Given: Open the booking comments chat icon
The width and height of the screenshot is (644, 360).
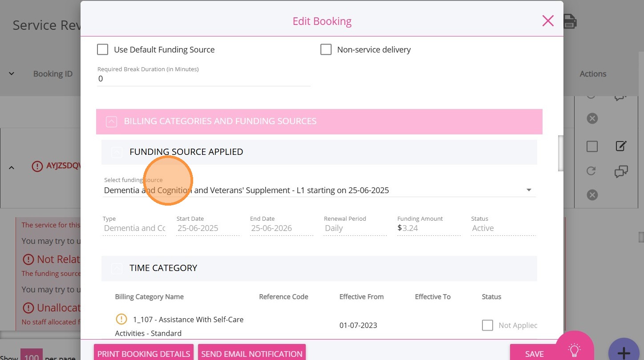Looking at the screenshot, I should click(621, 171).
